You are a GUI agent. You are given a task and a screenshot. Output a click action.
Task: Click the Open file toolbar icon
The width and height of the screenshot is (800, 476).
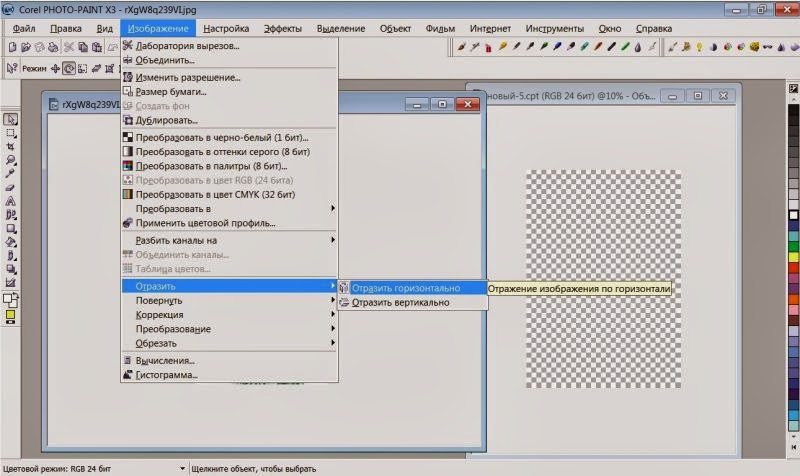click(26, 47)
